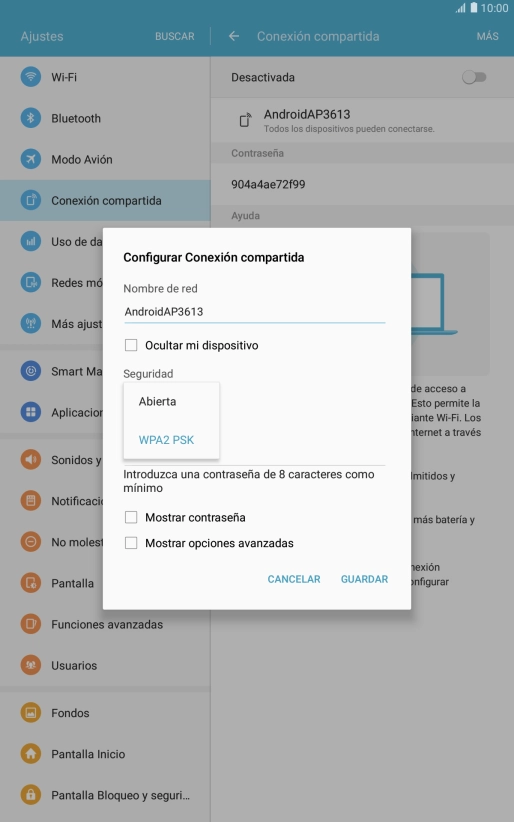Tap the Wi-Fi settings icon
The image size is (514, 822).
pyautogui.click(x=31, y=77)
